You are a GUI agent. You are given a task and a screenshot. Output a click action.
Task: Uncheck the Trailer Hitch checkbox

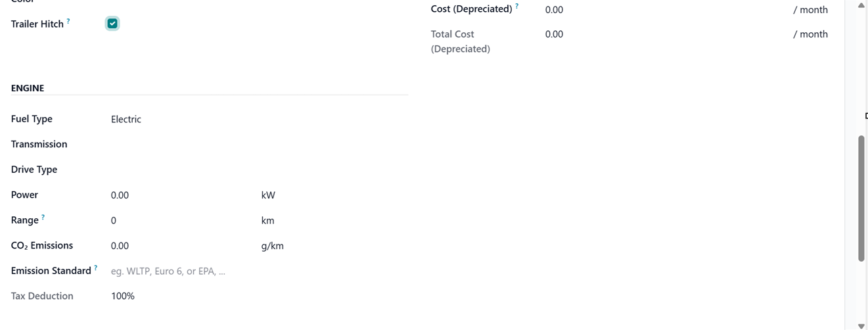pyautogui.click(x=112, y=24)
